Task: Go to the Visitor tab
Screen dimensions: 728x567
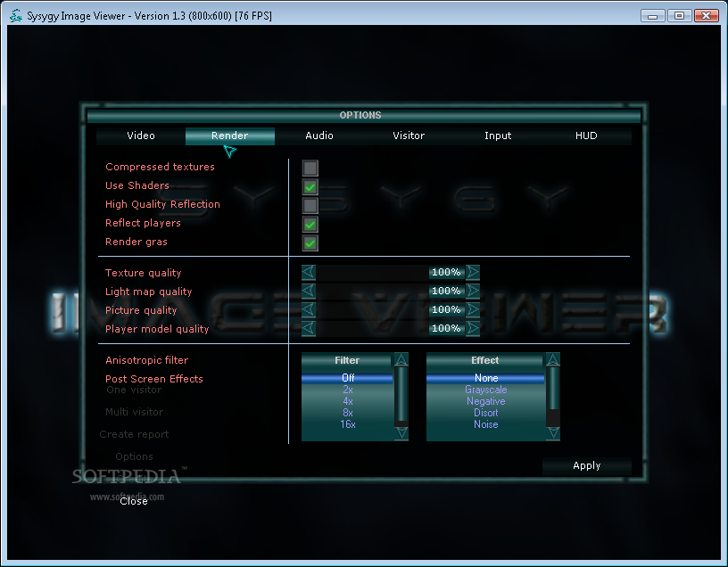Action: click(409, 136)
